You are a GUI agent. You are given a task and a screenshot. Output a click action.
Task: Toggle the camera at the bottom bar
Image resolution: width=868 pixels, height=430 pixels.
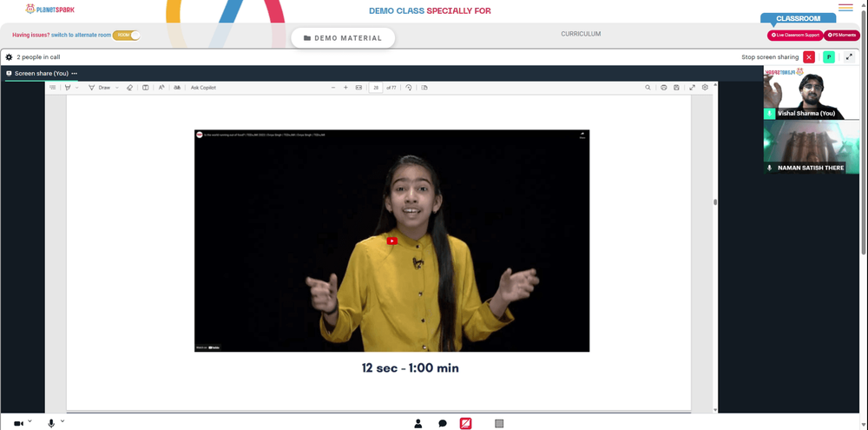18,423
